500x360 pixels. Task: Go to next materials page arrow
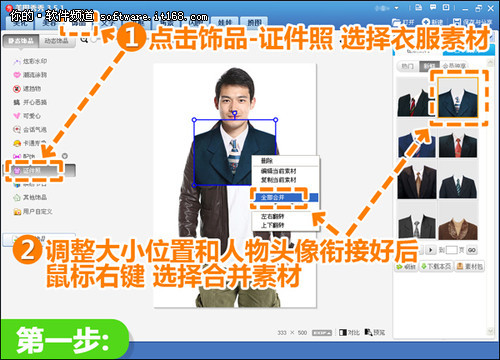pos(431,250)
